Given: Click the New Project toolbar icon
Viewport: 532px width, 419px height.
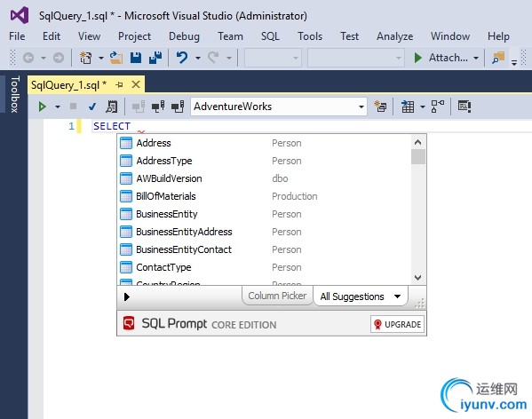Looking at the screenshot, I should pyautogui.click(x=85, y=58).
